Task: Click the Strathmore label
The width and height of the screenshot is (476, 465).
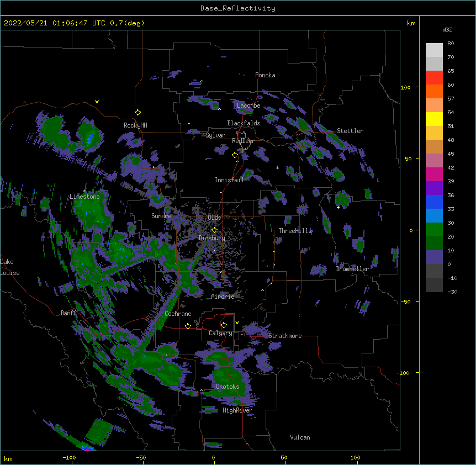Action: [x=285, y=336]
